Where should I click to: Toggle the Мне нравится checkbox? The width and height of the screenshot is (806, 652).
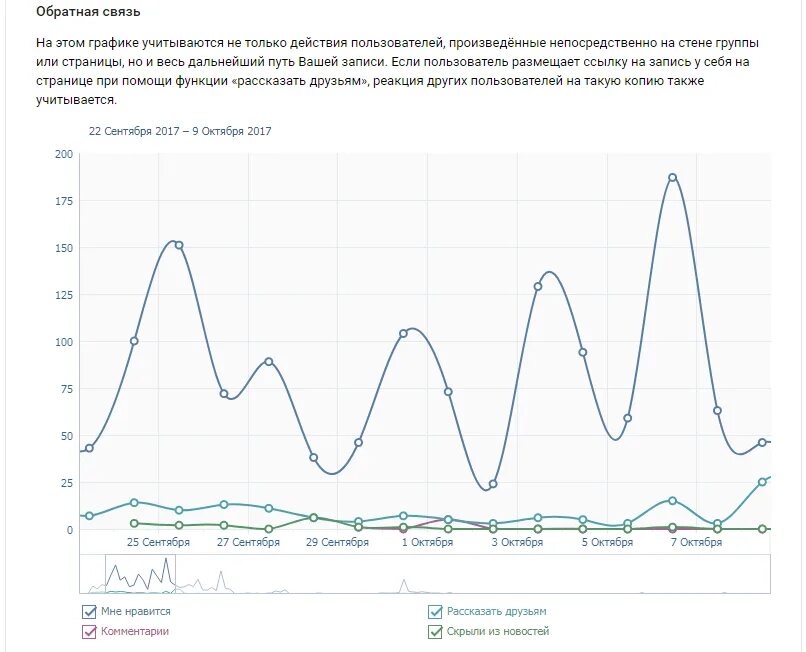click(89, 612)
